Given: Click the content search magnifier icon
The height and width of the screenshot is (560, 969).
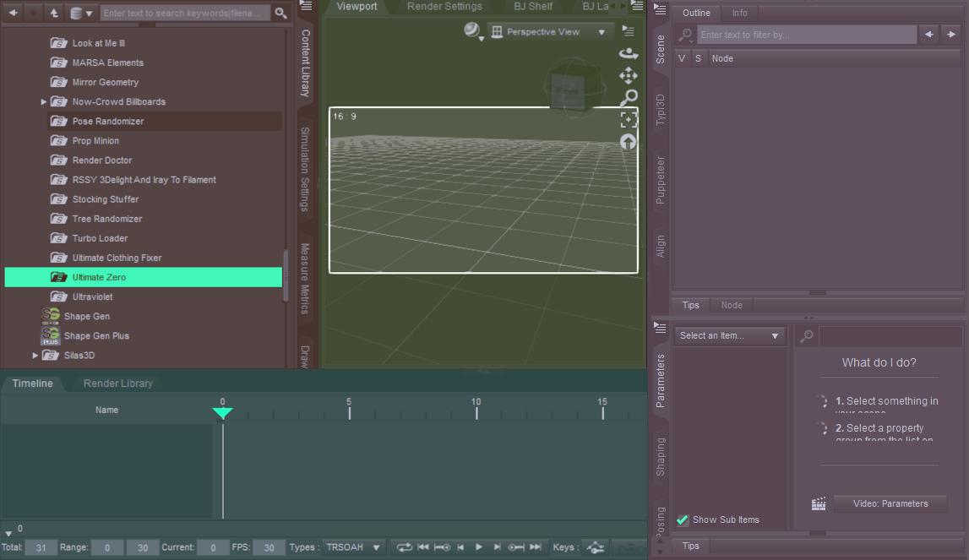Looking at the screenshot, I should click(x=280, y=13).
